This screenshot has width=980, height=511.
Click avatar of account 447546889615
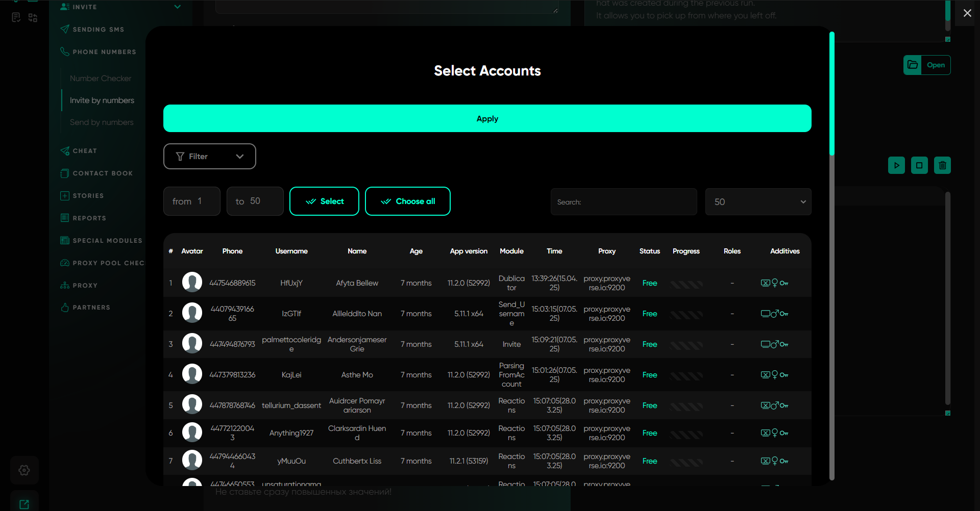coord(192,283)
